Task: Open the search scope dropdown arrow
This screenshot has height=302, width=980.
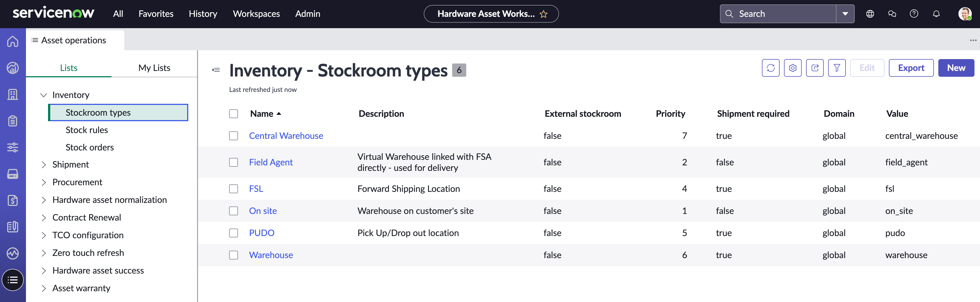Action: coord(845,14)
